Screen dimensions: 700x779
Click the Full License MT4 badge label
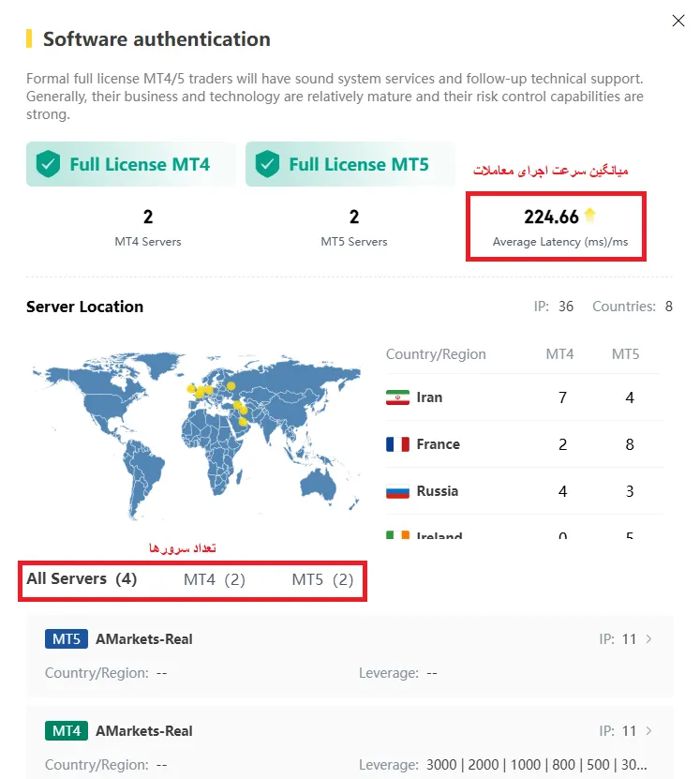(x=140, y=165)
